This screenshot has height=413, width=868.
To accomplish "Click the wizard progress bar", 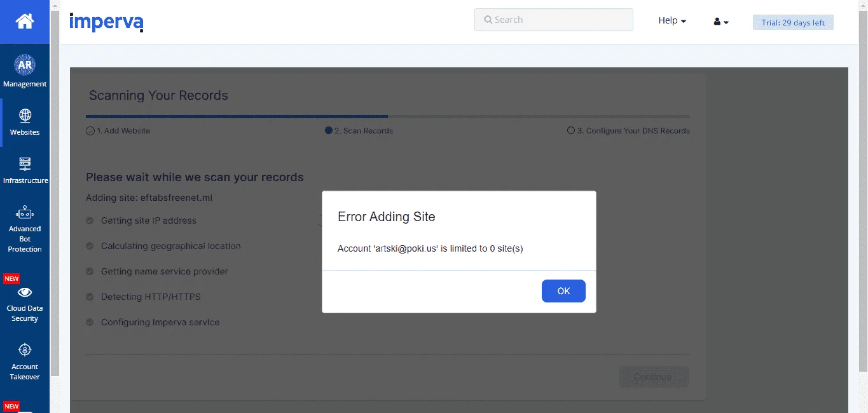I will point(388,117).
